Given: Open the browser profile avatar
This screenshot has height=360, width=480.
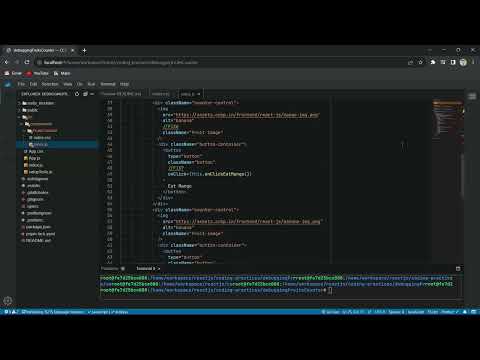Looking at the screenshot, I should click(463, 62).
